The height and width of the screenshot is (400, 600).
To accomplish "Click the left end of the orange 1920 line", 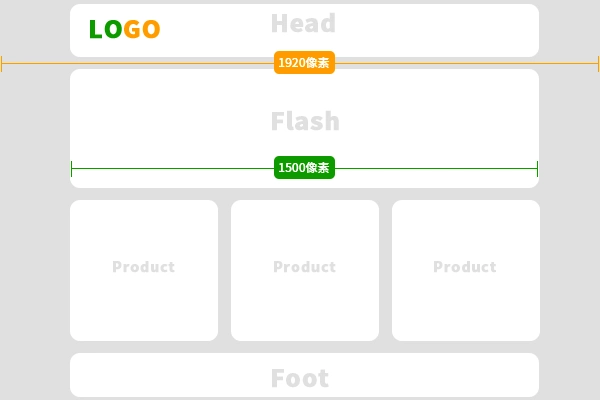I will coord(2,63).
